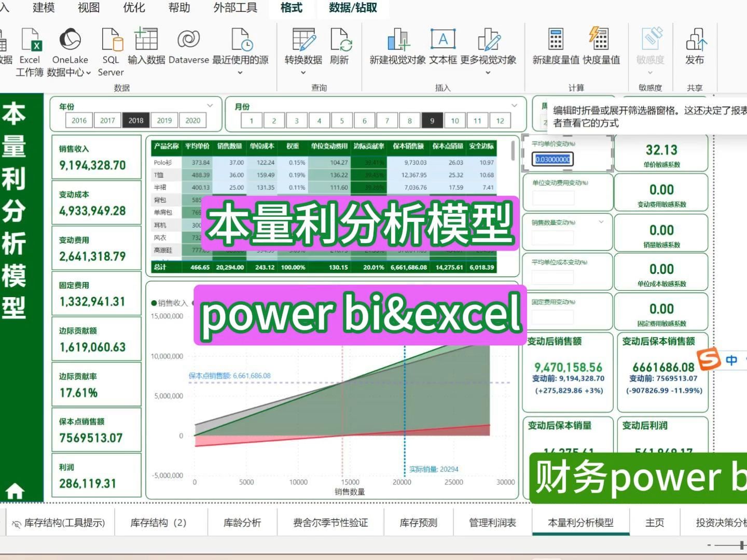Screen dimensions: 747x560
Task: Switch to the 管理利润表 page tab
Action: pos(492,523)
